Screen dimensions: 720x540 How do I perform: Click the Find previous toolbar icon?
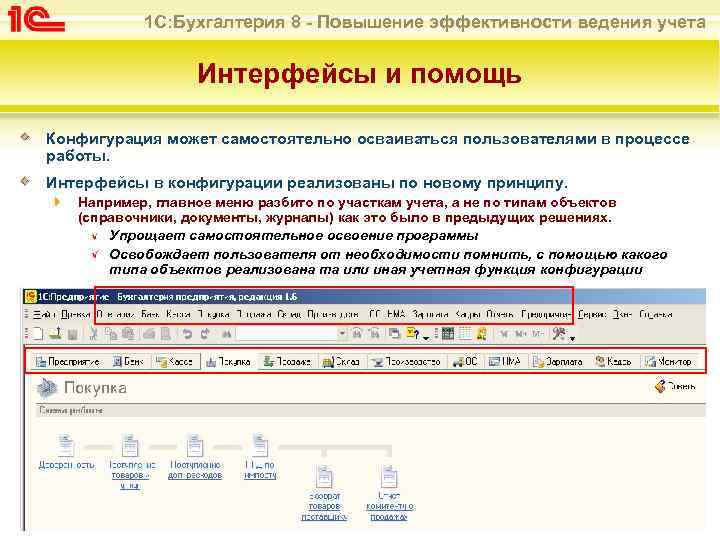[x=374, y=334]
